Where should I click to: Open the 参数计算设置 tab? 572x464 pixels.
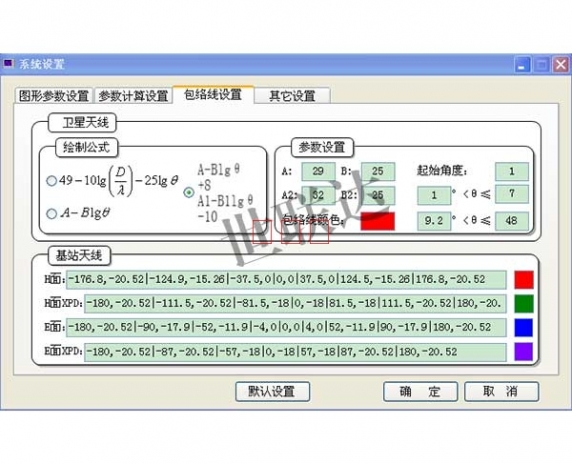(x=133, y=96)
